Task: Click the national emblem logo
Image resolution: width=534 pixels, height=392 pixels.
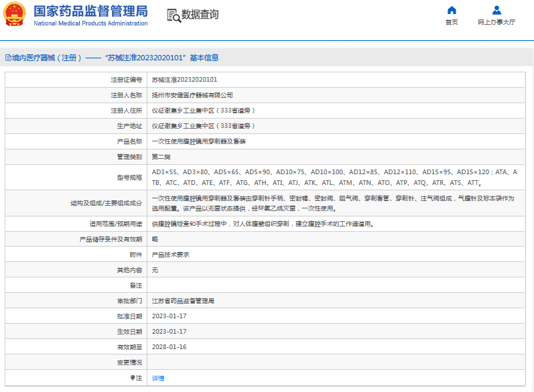Action: (14, 14)
